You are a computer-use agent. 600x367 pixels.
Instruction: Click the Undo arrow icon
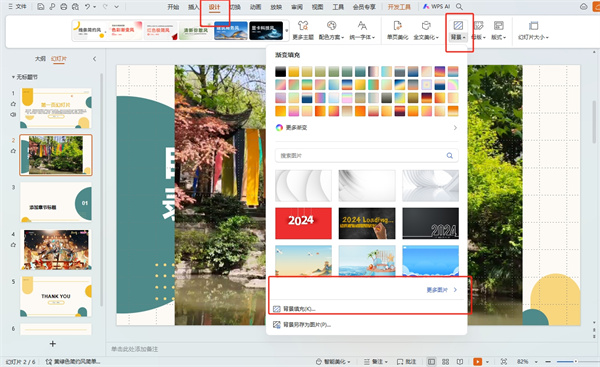point(87,7)
